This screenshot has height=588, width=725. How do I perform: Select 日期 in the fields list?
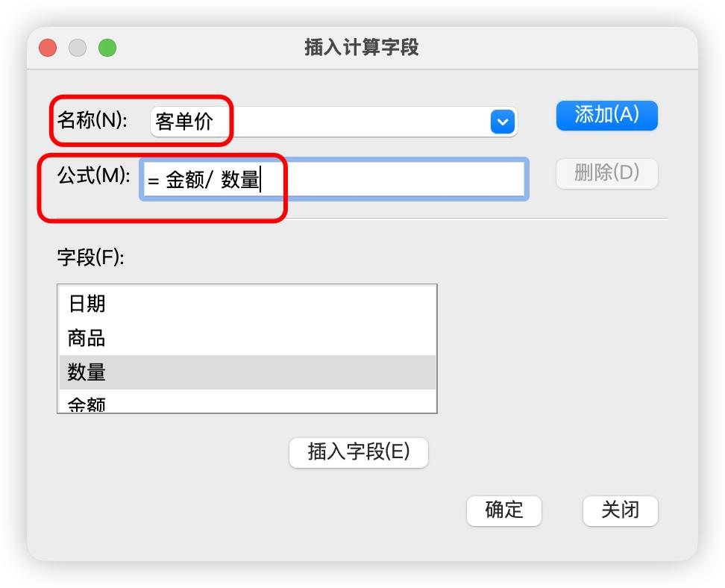click(x=246, y=304)
